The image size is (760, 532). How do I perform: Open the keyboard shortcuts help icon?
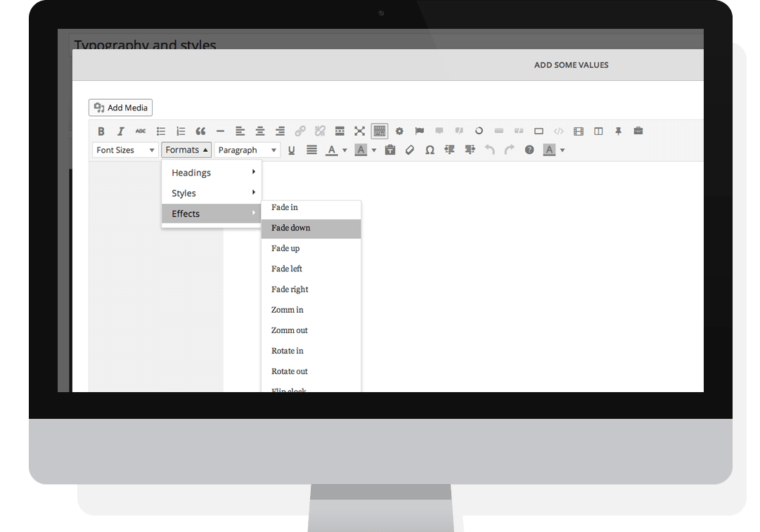(529, 150)
